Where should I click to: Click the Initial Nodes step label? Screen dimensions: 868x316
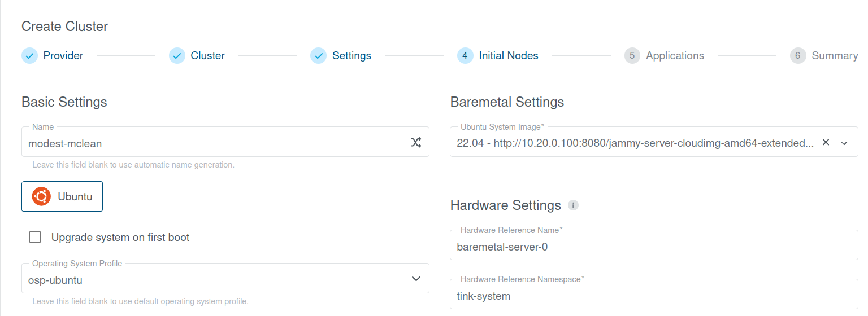[508, 56]
